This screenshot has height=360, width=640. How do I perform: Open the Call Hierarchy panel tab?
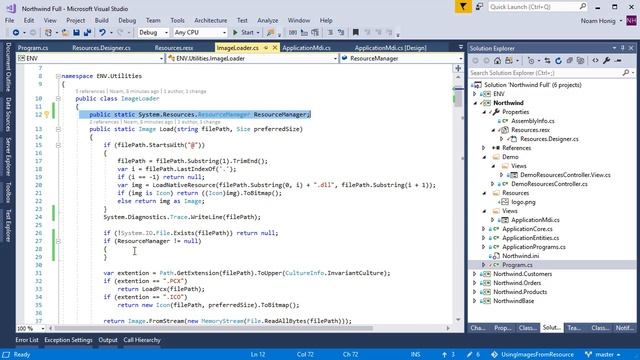pos(142,340)
